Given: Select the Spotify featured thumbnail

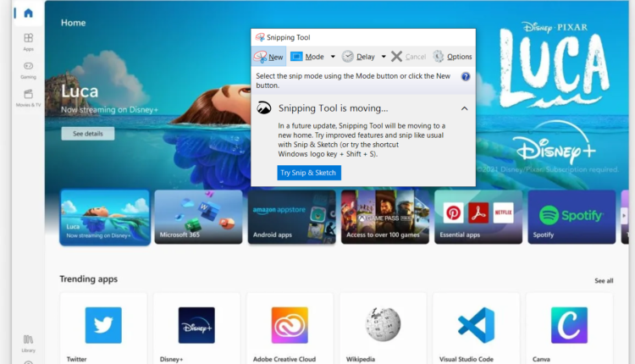Looking at the screenshot, I should 571,217.
